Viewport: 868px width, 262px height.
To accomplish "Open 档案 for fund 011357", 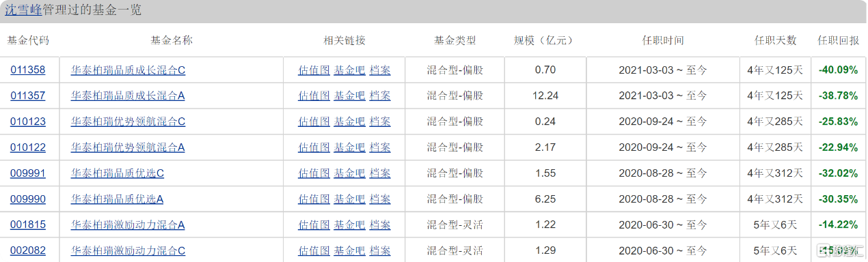I will tap(380, 96).
